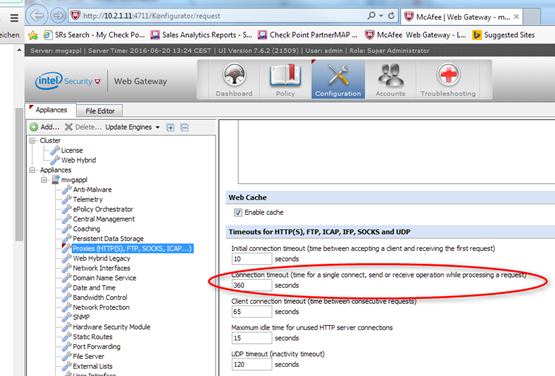Screen dimensions: 555x376
Task: Select Persistent Data Storage item
Action: pos(108,239)
